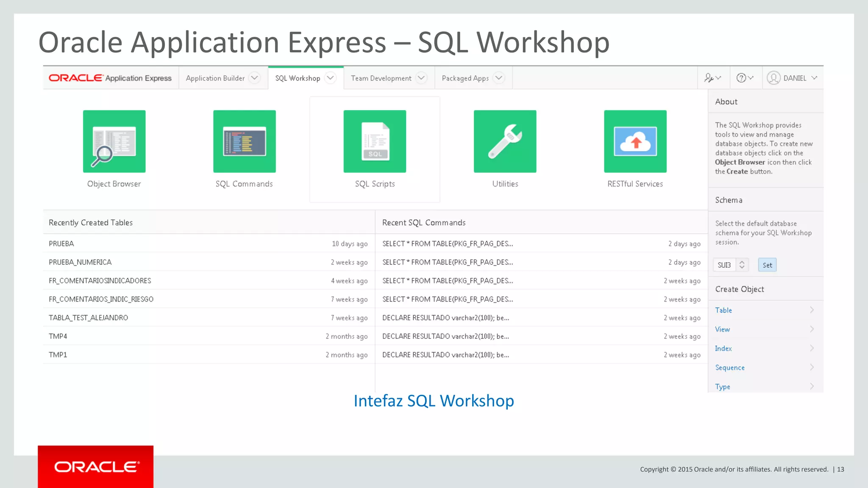Expand the View create object chevron
The height and width of the screenshot is (488, 868).
[812, 329]
